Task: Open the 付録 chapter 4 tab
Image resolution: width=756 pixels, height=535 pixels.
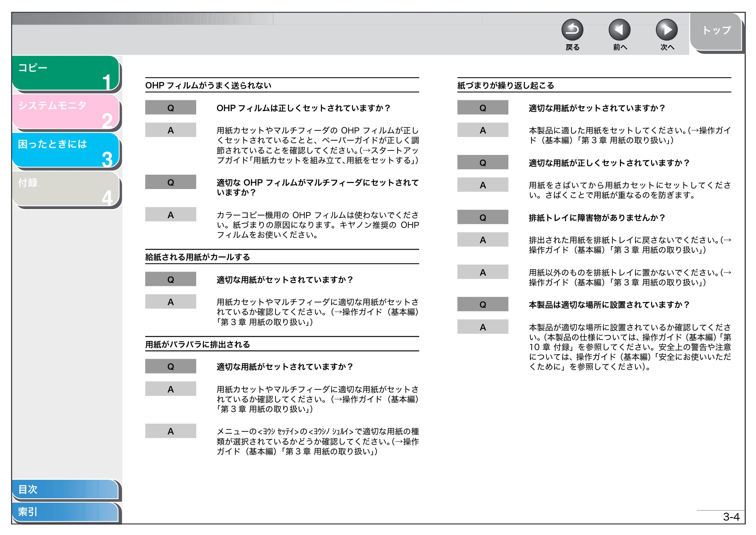Action: point(66,189)
